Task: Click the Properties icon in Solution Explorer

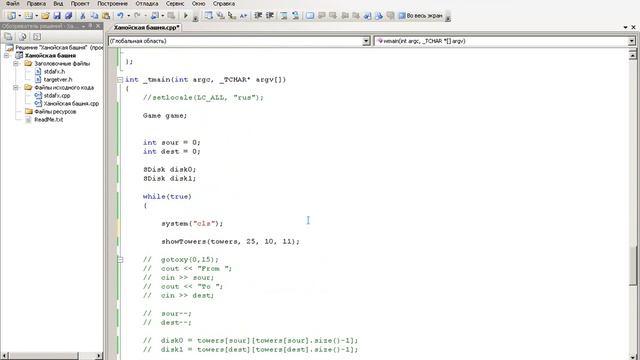Action: click(8, 37)
